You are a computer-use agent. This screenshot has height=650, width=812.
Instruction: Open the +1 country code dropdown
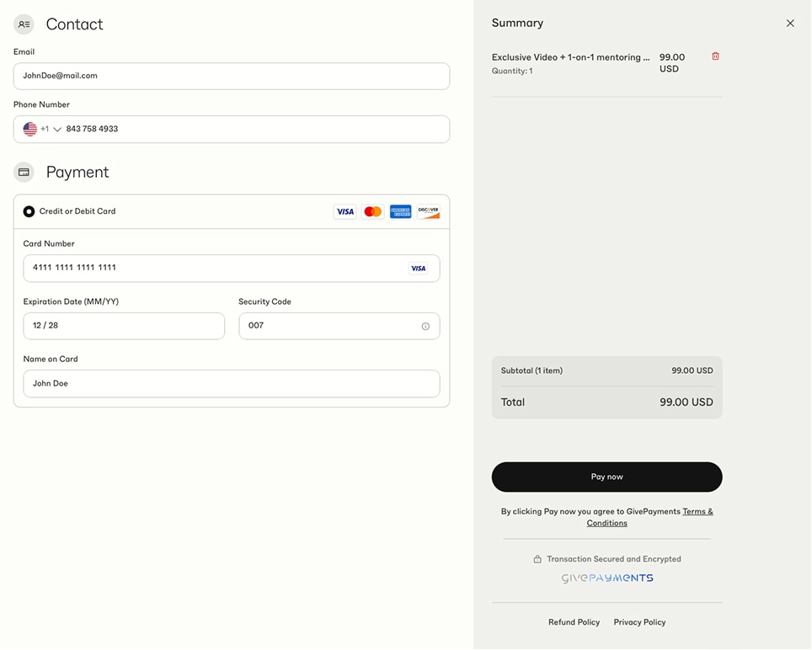click(51, 129)
